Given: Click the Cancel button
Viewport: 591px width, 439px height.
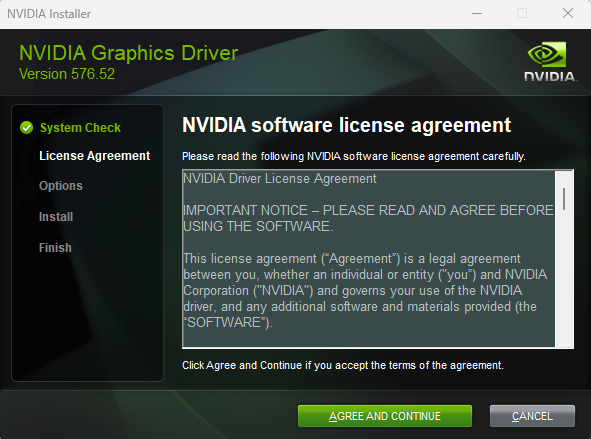Looking at the screenshot, I should pos(532,416).
